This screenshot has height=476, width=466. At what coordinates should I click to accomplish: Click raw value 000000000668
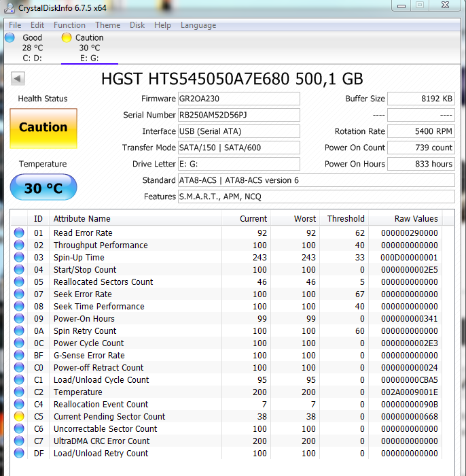[410, 416]
